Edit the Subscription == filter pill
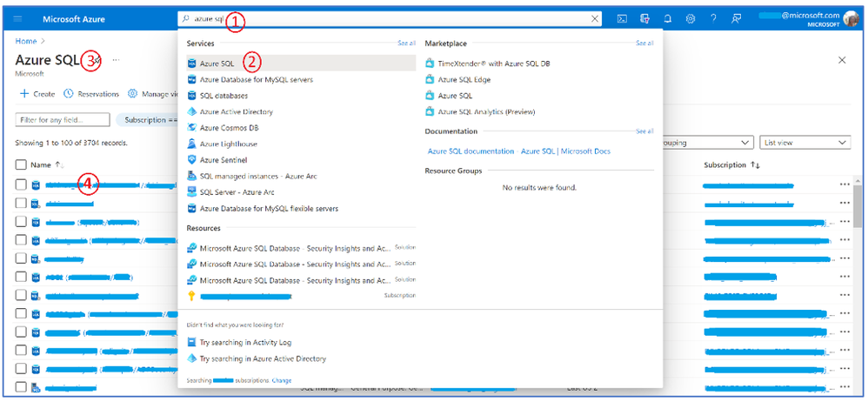Viewport: 868px width, 402px height. [x=146, y=119]
